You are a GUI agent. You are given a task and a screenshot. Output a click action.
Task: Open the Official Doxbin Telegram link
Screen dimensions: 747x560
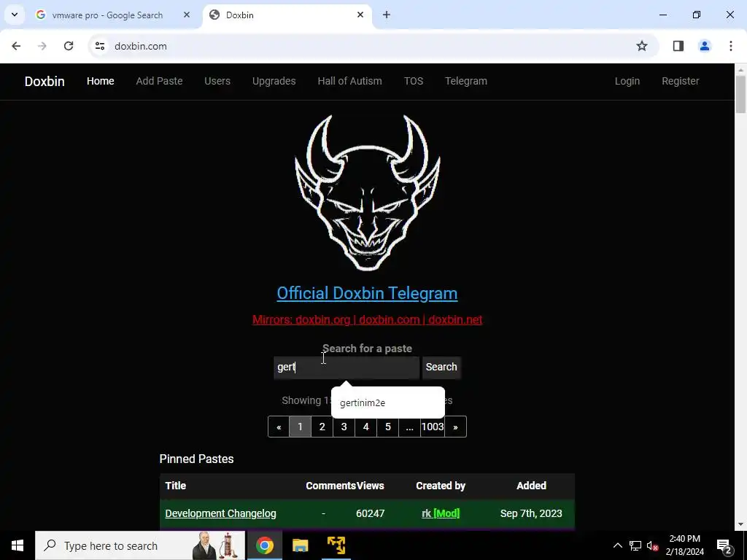[368, 293]
